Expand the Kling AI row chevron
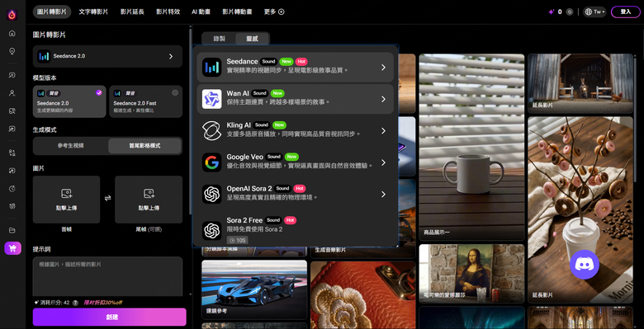The image size is (644, 329). coord(383,131)
